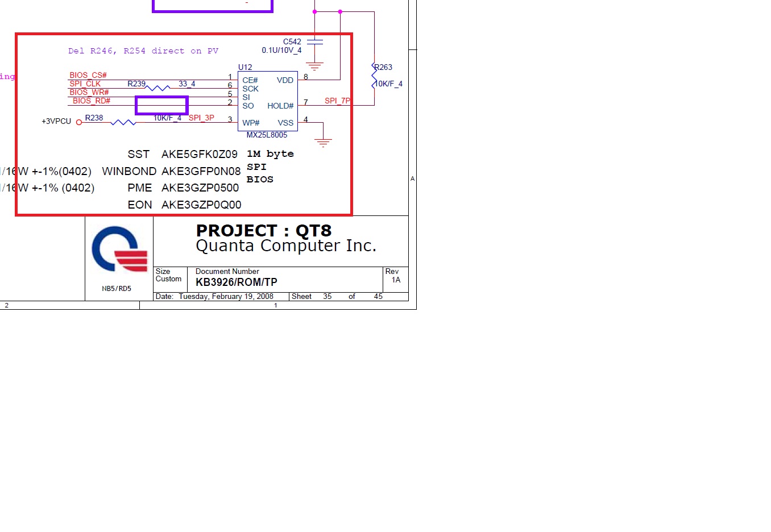771x532 pixels.
Task: Click the Quanta Computer logo
Action: point(119,249)
